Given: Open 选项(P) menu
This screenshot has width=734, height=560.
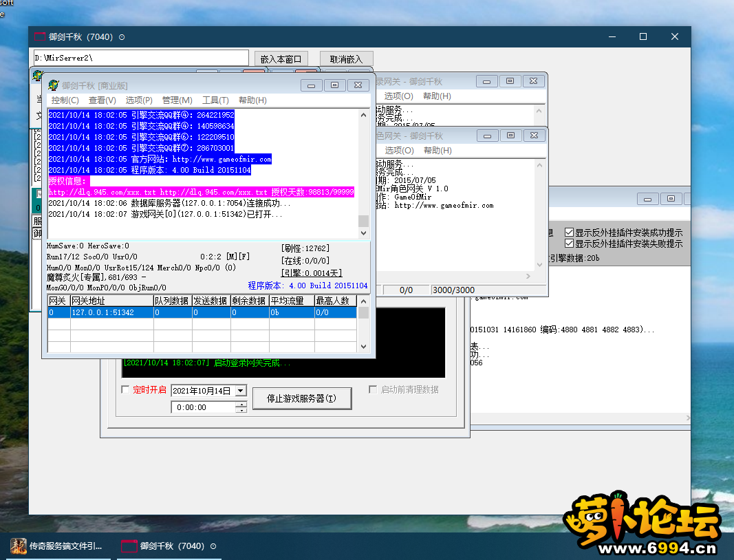Looking at the screenshot, I should click(139, 100).
